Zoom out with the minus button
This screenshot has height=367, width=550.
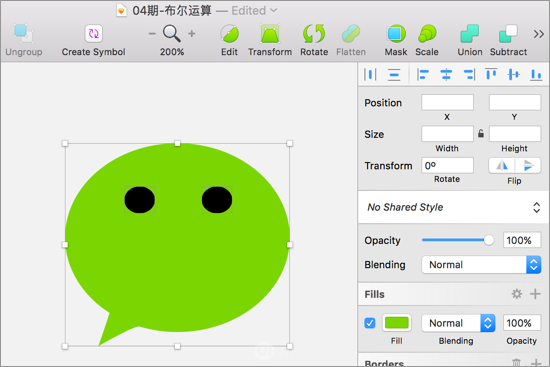tap(152, 34)
